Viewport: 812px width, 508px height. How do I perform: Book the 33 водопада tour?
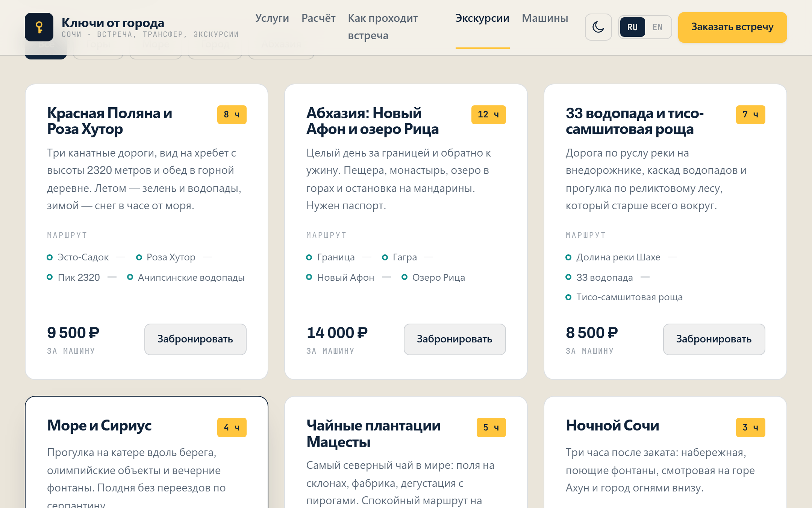(x=714, y=339)
